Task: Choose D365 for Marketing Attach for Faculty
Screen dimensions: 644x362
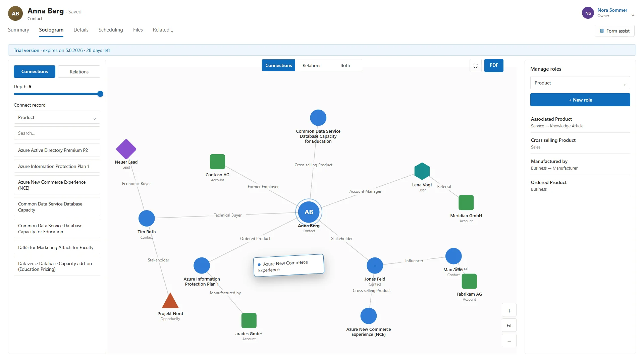Action: coord(57,247)
